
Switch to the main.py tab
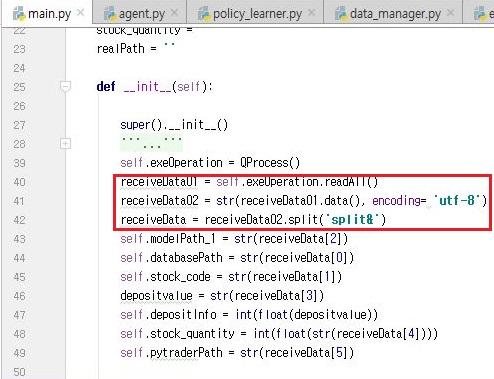[46, 13]
